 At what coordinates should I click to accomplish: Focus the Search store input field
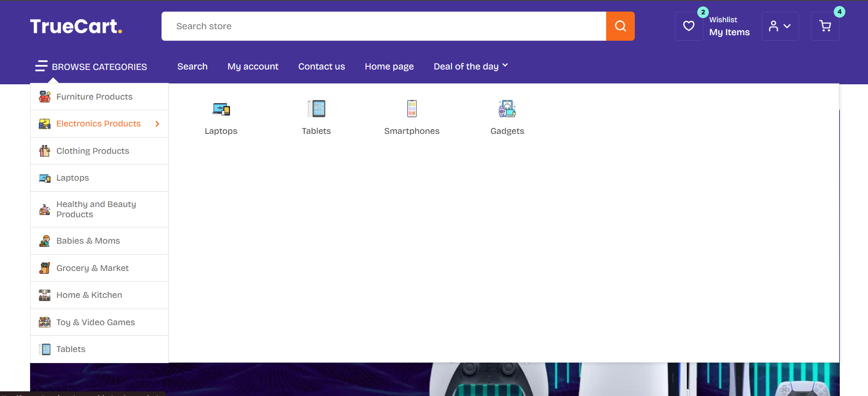(383, 26)
